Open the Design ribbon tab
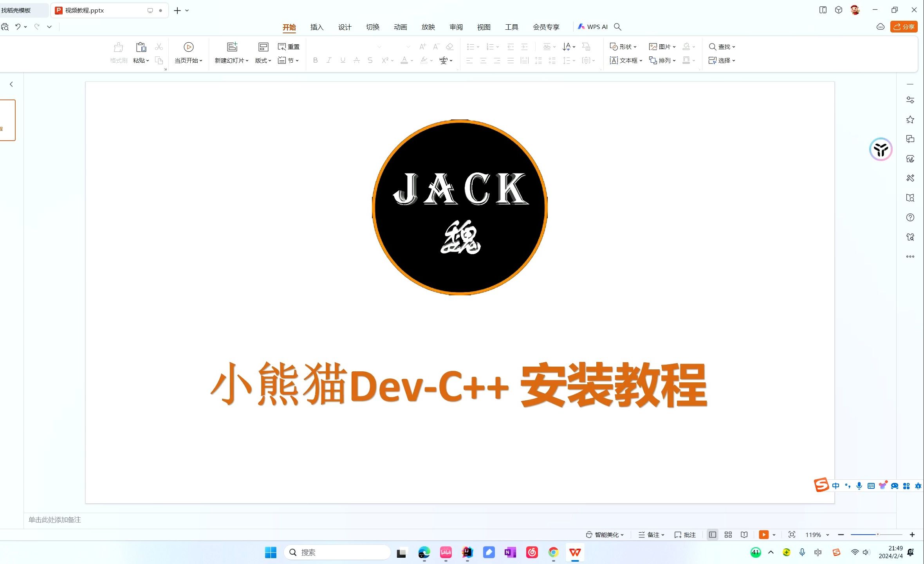Viewport: 924px width, 564px height. (x=344, y=26)
